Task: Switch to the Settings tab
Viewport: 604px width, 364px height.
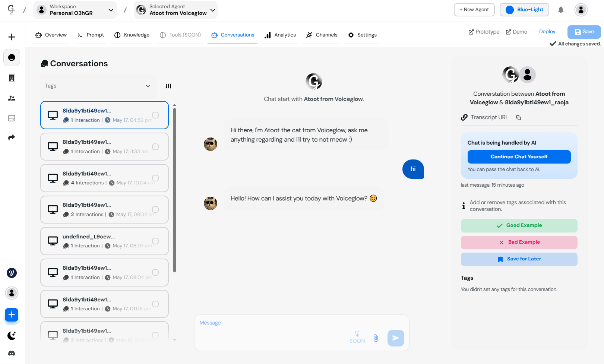Action: click(x=363, y=35)
